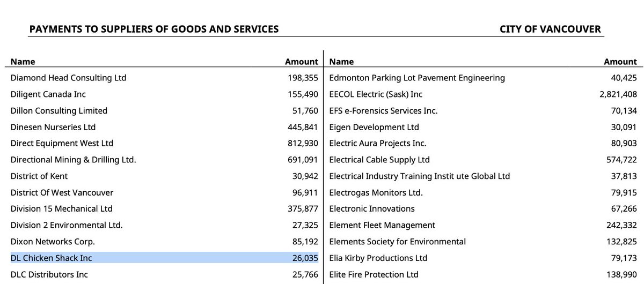Select 'Eigen Development Ltd' name

pyautogui.click(x=374, y=127)
